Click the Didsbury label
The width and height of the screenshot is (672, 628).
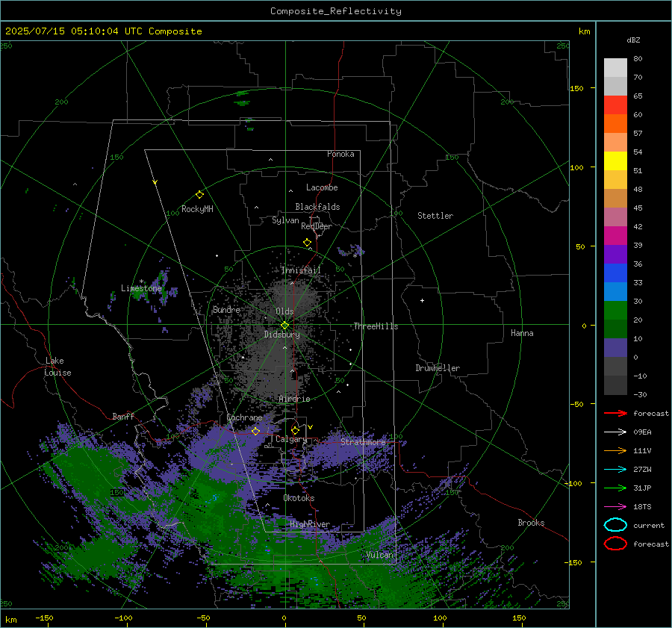click(282, 335)
